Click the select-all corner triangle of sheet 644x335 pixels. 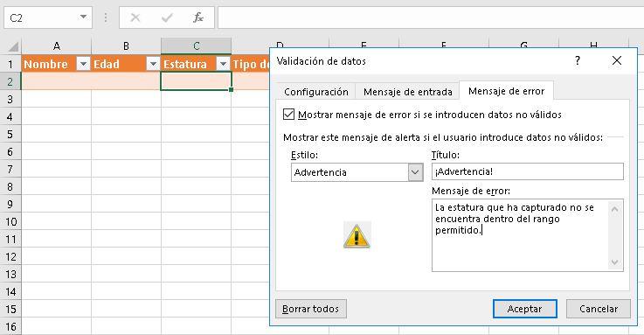click(x=13, y=46)
